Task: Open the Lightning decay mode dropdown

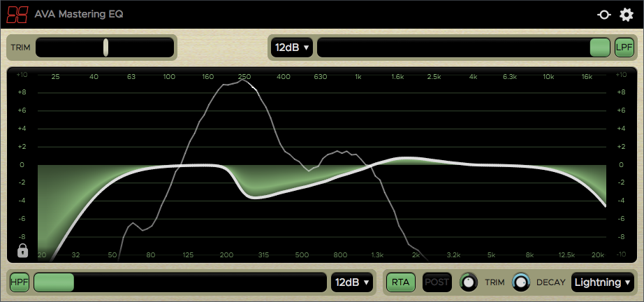Action: click(x=603, y=282)
